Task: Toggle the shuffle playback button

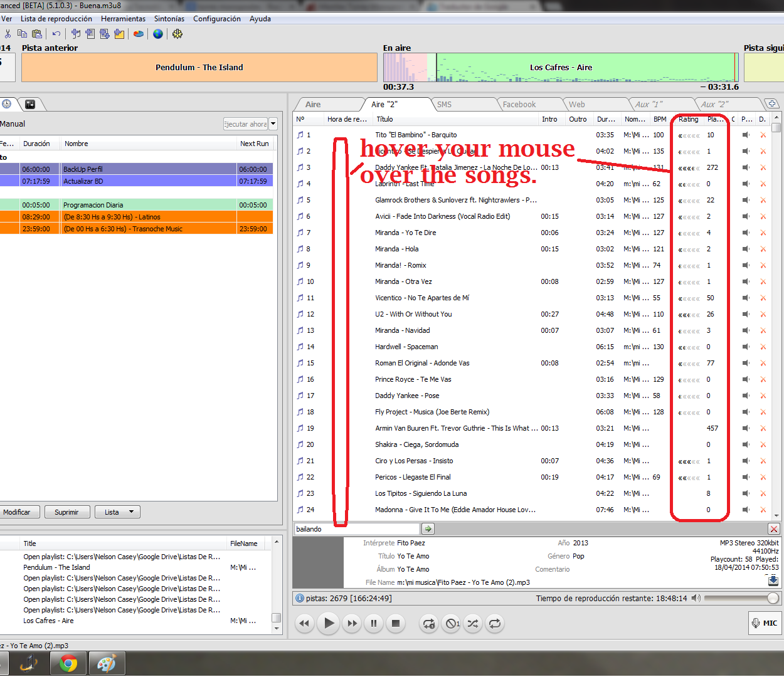Action: coord(472,623)
